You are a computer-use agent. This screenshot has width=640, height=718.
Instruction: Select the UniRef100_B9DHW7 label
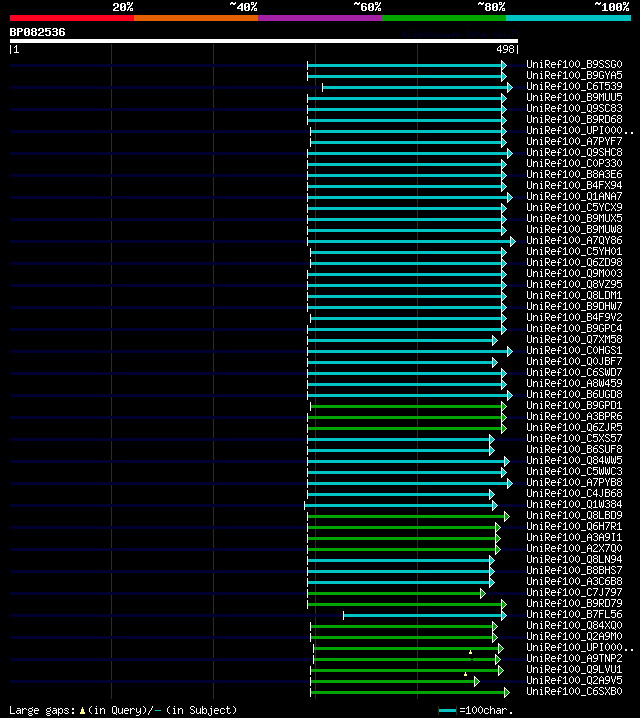574,306
